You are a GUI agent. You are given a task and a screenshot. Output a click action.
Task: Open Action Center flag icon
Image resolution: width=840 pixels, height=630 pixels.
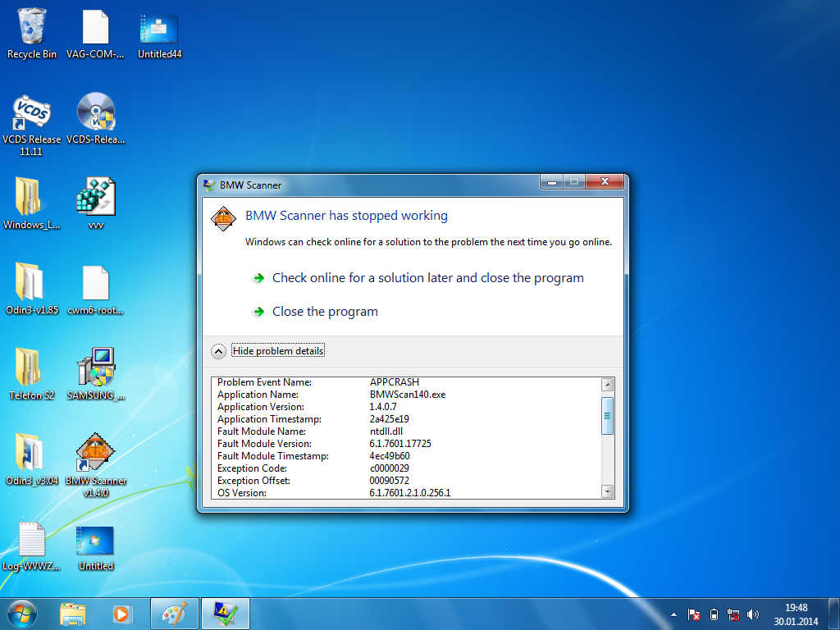[x=694, y=614]
